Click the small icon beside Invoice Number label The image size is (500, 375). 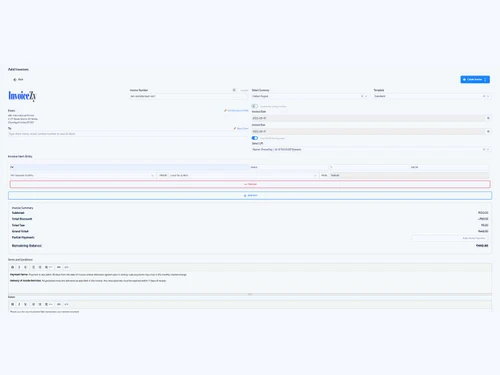coord(234,90)
